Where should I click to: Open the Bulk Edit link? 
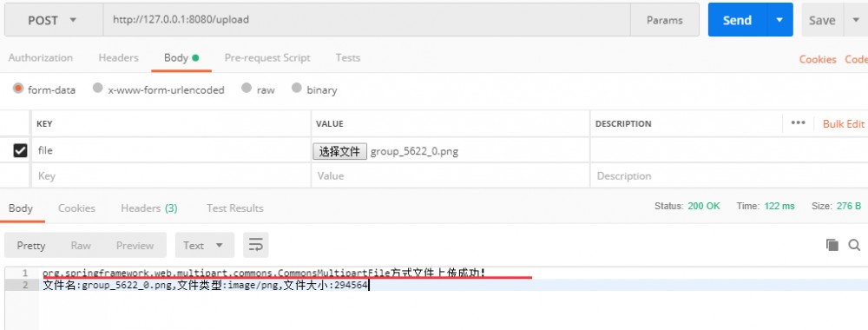(x=844, y=123)
